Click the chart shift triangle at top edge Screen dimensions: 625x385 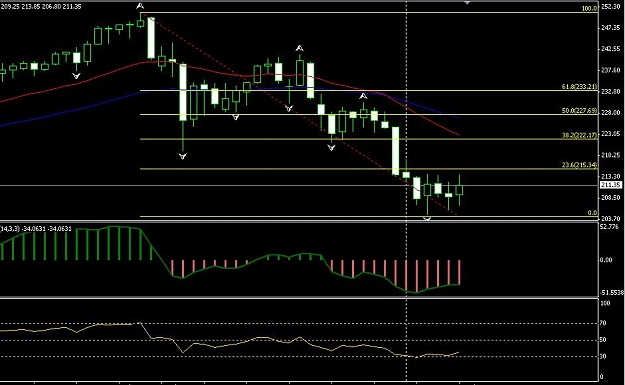coord(467,3)
